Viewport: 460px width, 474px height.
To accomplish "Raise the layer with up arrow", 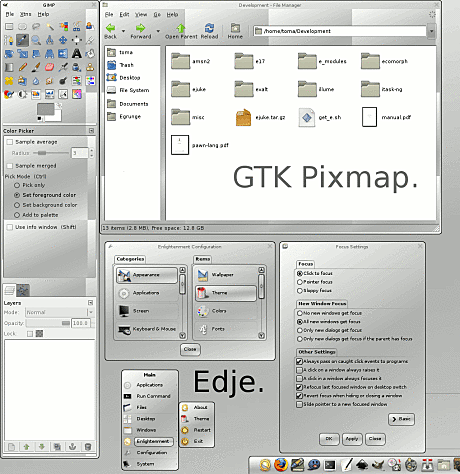I will [27, 447].
